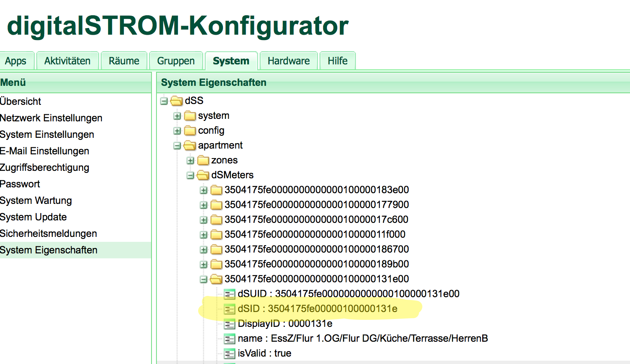This screenshot has height=364, width=630.
Task: Click the dSUID property icon
Action: coord(230,294)
